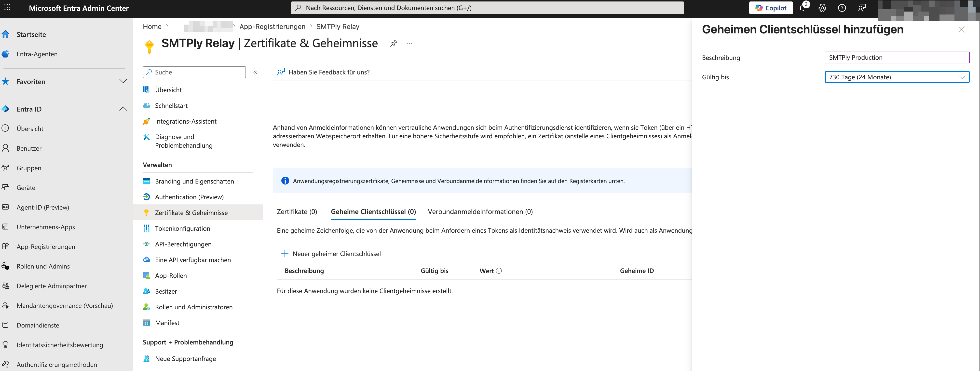Viewport: 980px width, 371px height.
Task: Click the Beschreibung input containing SMTPly Production
Action: coord(897,57)
